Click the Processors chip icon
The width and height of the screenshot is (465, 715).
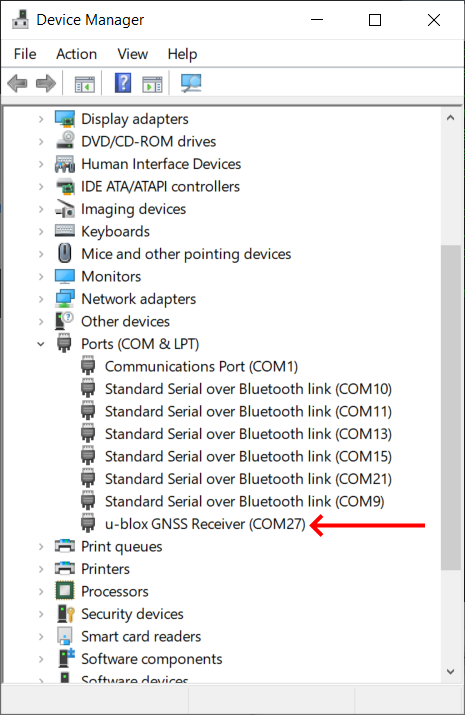(65, 591)
